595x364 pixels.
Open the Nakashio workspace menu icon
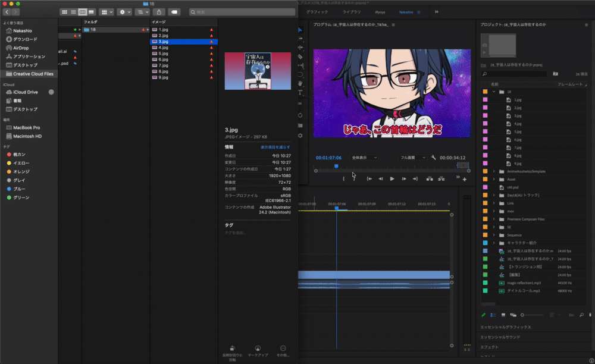[x=418, y=12]
